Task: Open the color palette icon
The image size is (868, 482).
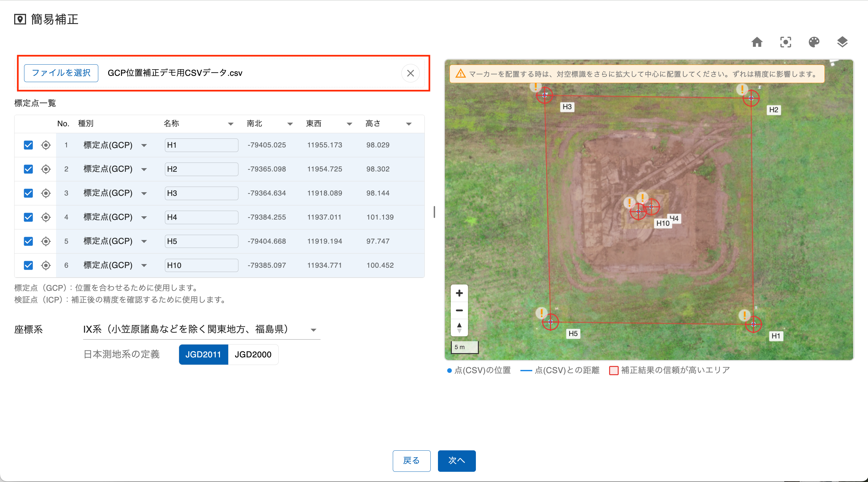Action: coord(814,42)
